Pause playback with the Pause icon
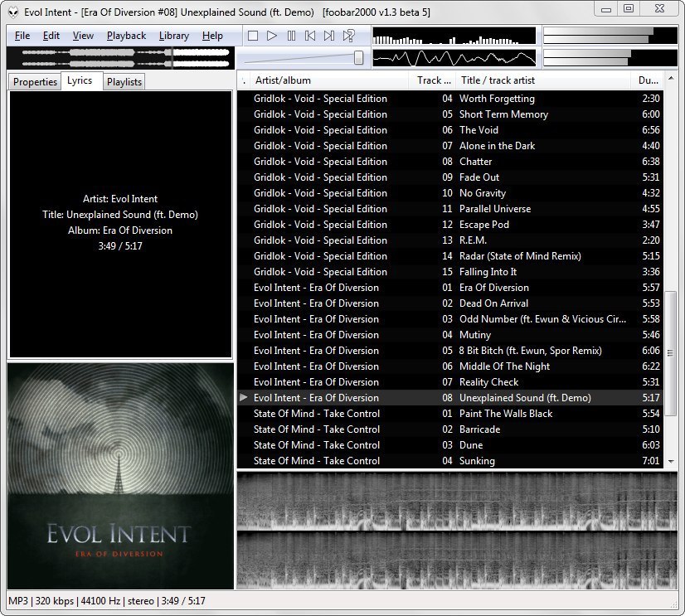Viewport: 685px width, 616px height. click(x=291, y=36)
